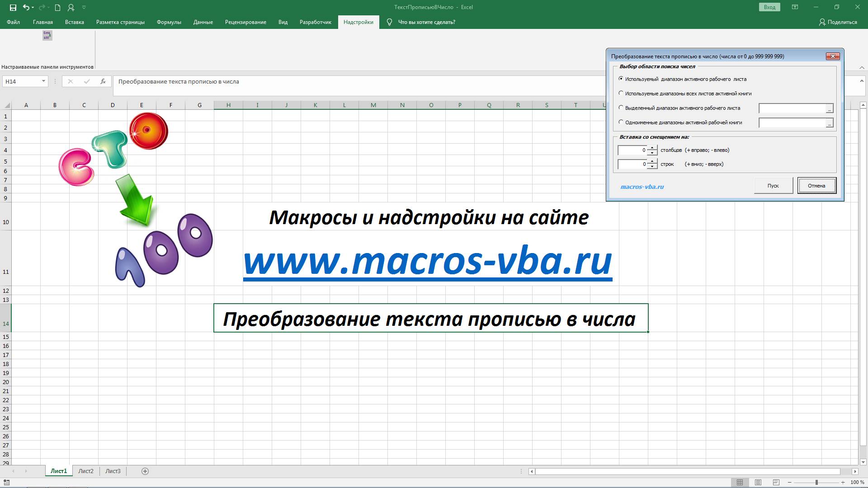Choose 'Одноименные диапазоны активной рабочей книги' option

(x=621, y=122)
